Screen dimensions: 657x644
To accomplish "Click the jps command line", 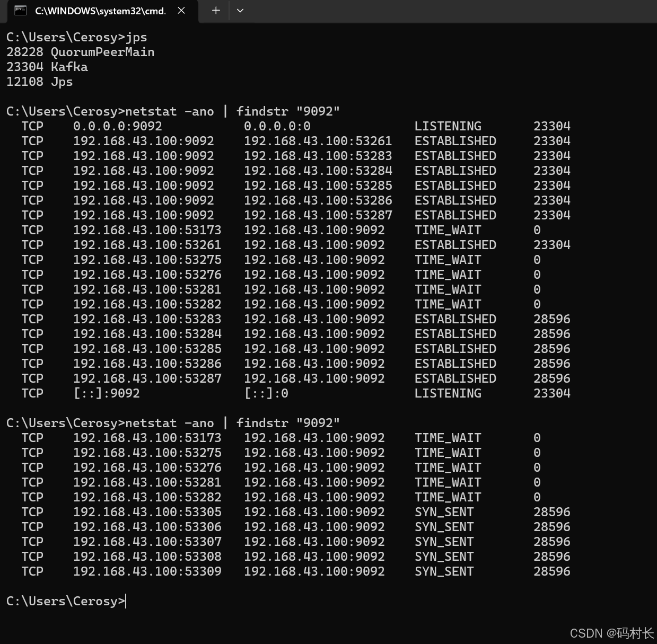I will (77, 37).
